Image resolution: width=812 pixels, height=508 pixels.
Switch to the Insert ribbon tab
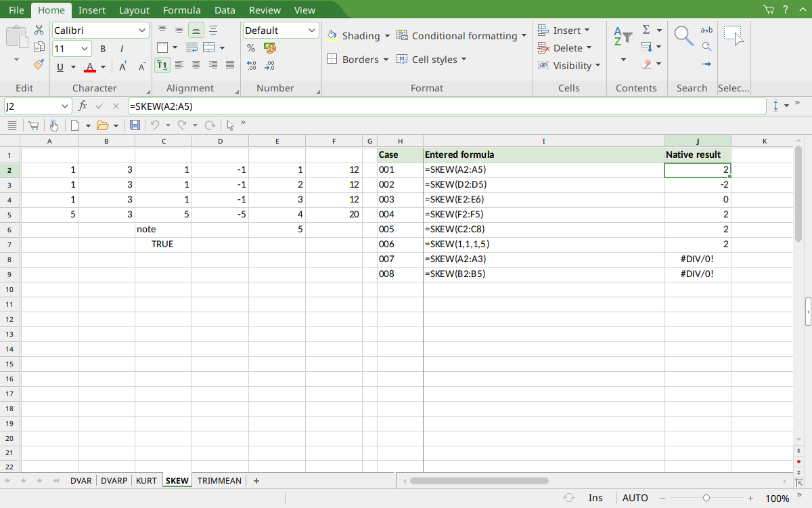(x=91, y=10)
